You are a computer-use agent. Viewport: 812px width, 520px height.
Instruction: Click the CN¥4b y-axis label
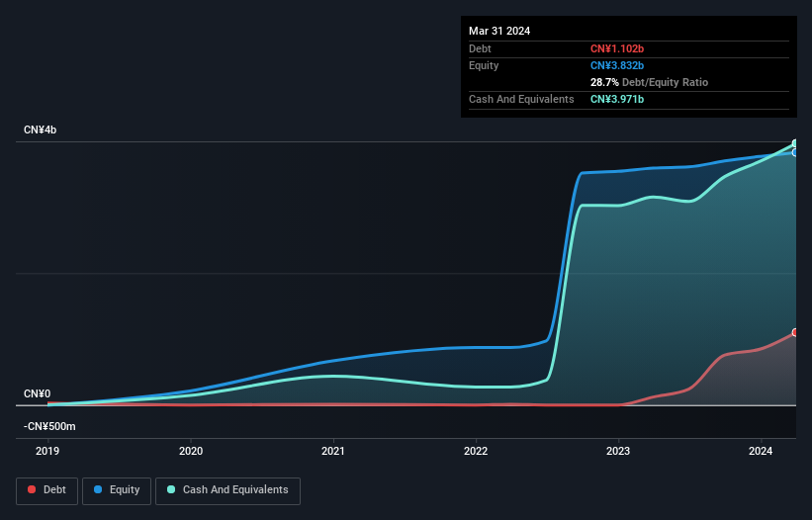40,130
